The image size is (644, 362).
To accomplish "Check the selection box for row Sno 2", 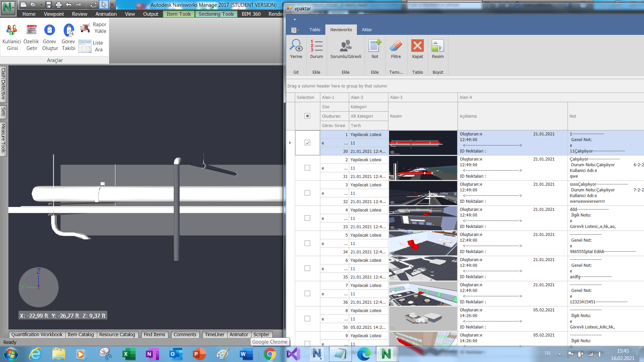I will pos(307,168).
